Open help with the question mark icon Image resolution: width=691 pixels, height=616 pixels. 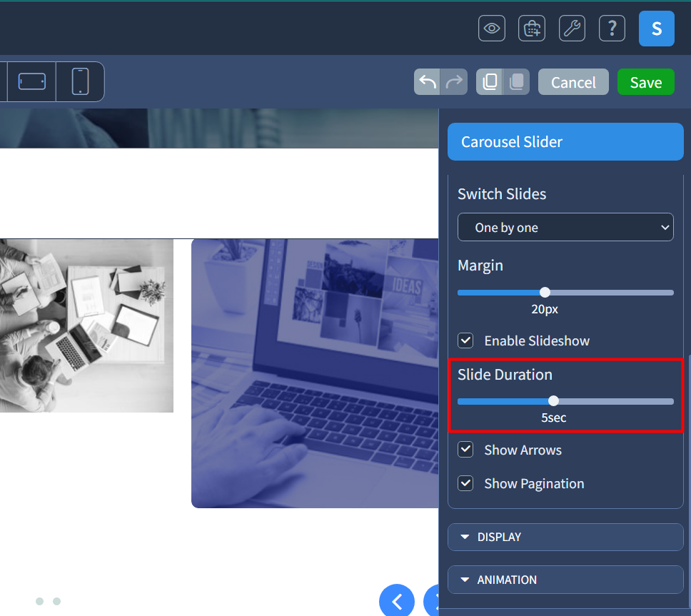click(612, 29)
